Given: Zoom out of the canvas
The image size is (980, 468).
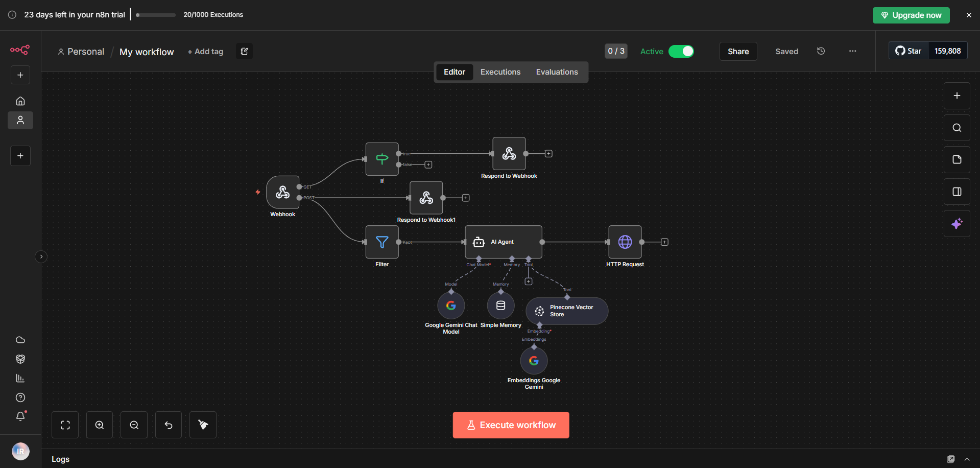Looking at the screenshot, I should [134, 425].
